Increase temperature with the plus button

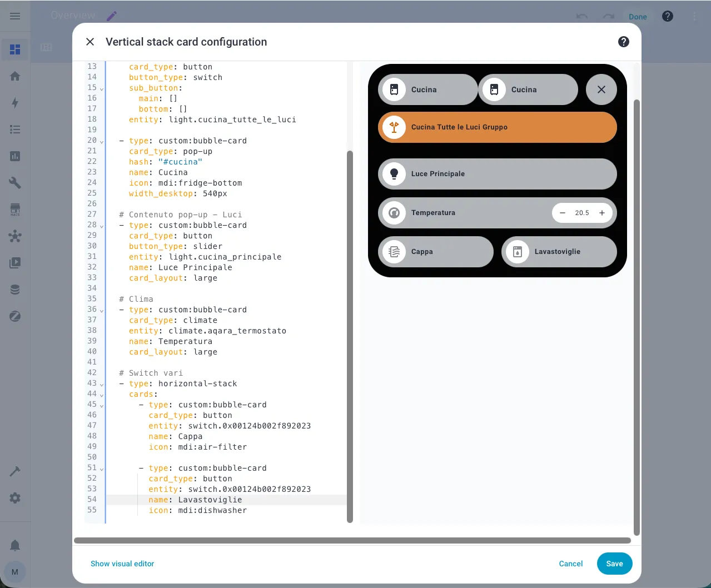coord(601,213)
